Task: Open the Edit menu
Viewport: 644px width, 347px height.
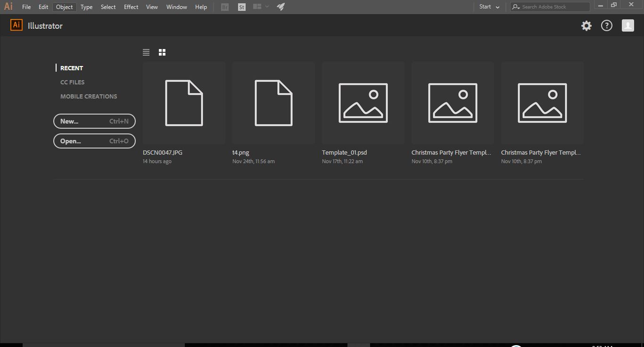Action: click(43, 7)
